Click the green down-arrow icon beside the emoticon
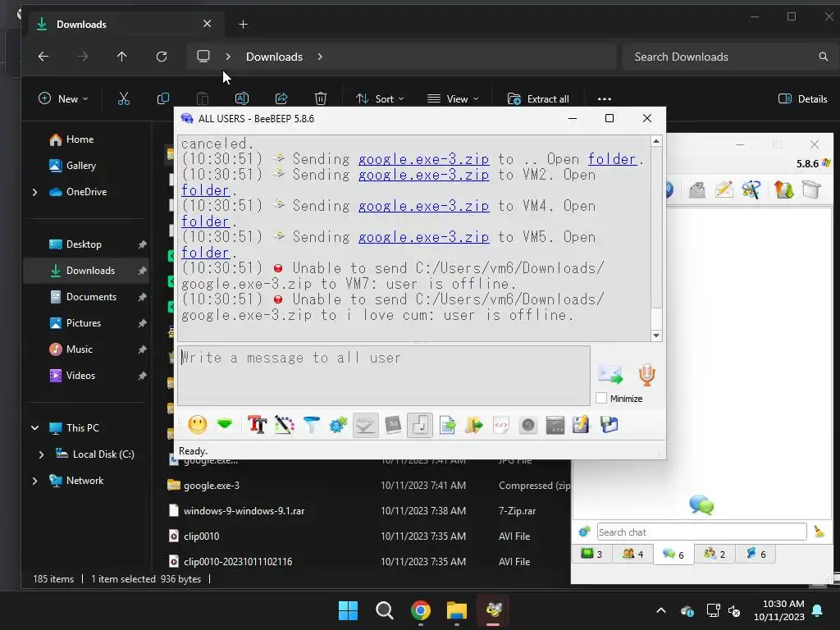This screenshot has height=630, width=840. 225,424
